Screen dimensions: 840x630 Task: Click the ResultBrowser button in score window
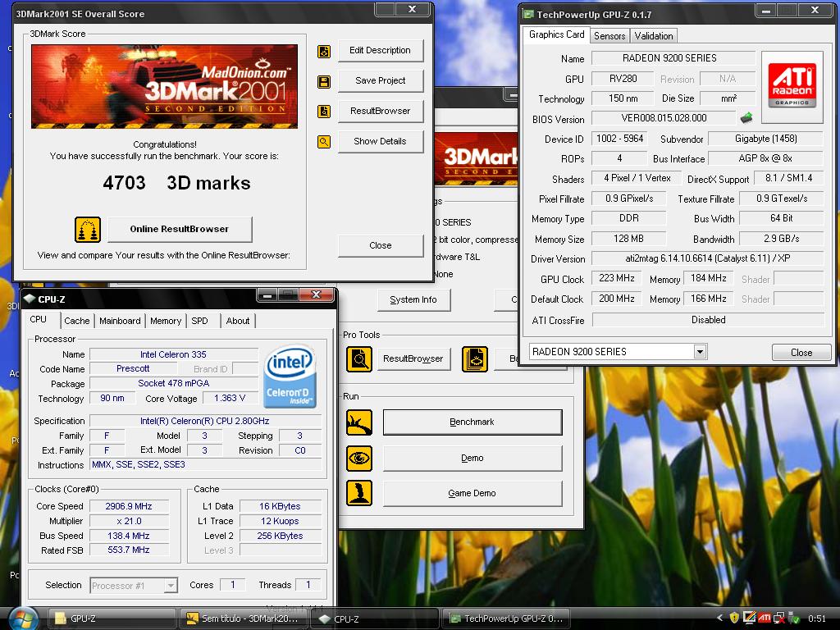pyautogui.click(x=381, y=112)
